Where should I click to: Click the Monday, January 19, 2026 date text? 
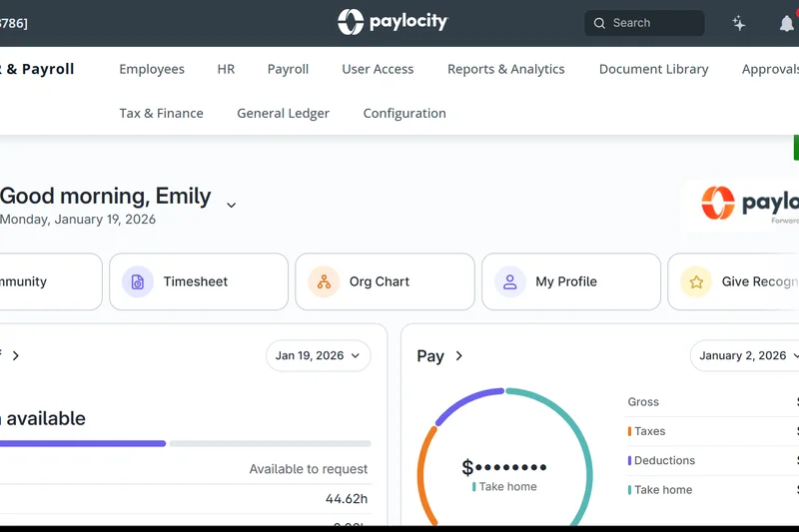(78, 219)
